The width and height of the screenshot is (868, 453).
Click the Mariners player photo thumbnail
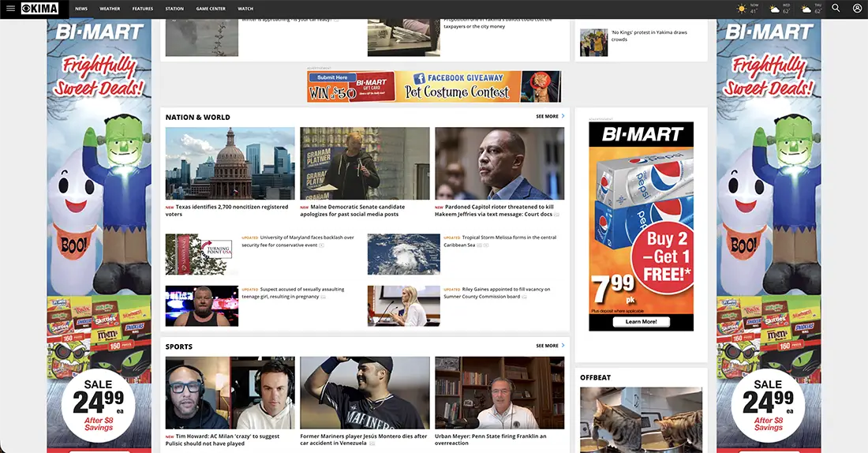coord(365,393)
